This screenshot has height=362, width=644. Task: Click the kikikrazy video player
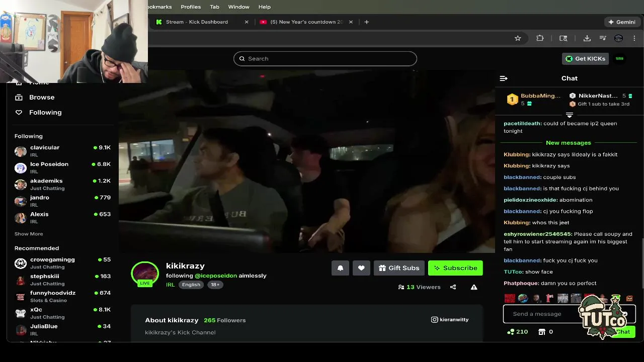[307, 161]
